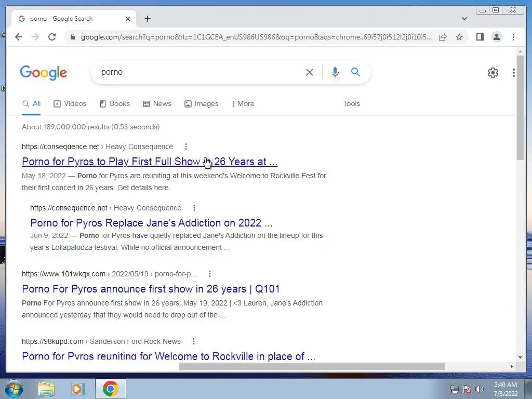The image size is (532, 399).
Task: Share this page from the address bar
Action: (443, 37)
